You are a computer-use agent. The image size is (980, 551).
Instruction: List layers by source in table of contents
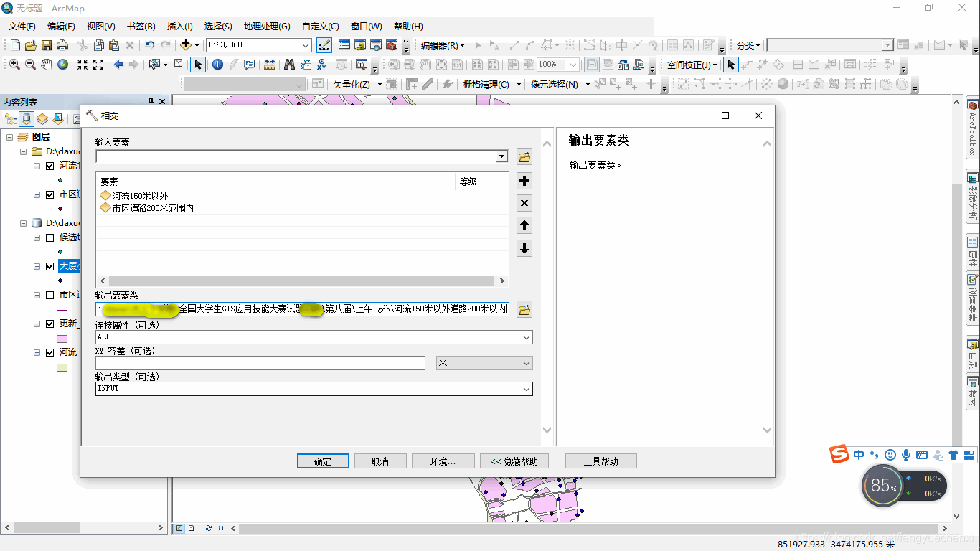(x=27, y=118)
